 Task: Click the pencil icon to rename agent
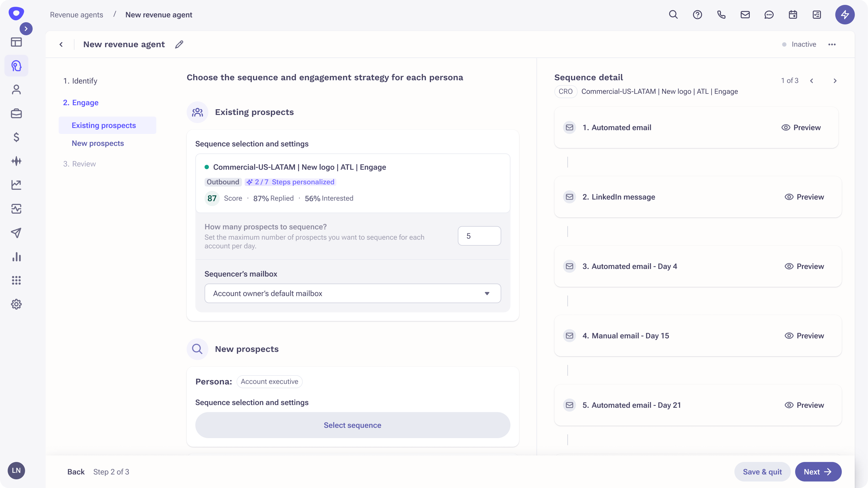coord(179,44)
